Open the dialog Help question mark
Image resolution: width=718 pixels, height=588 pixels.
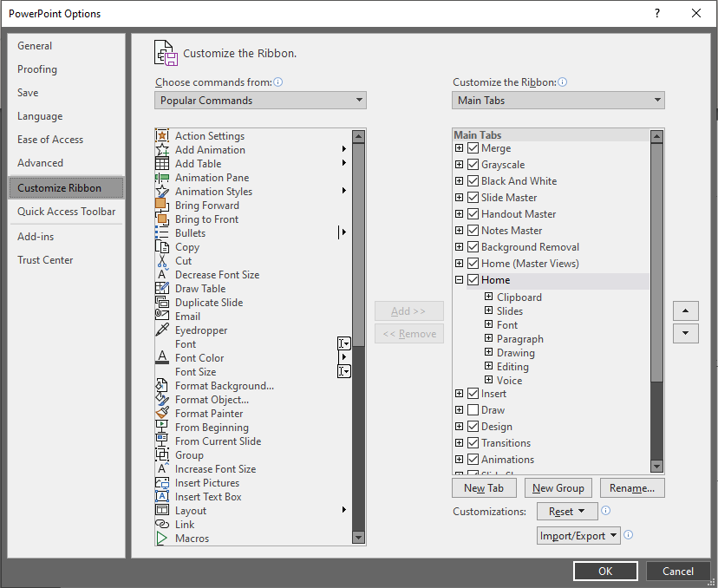[x=657, y=13]
